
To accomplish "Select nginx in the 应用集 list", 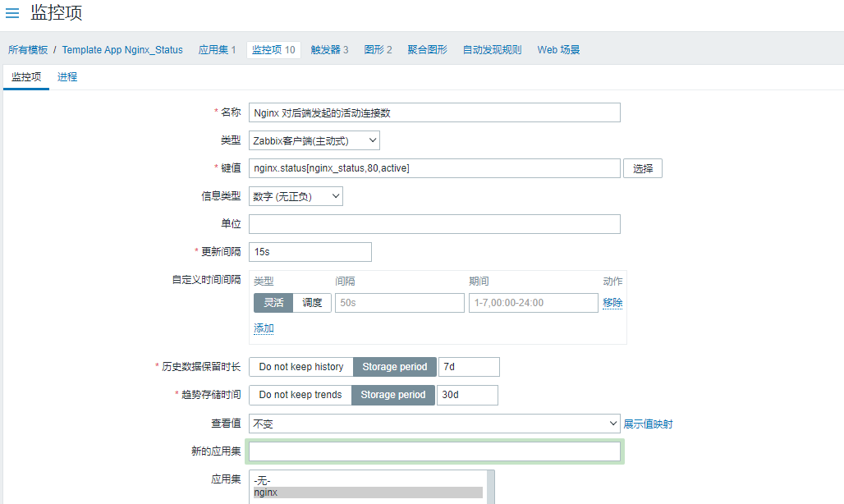I will [x=368, y=493].
